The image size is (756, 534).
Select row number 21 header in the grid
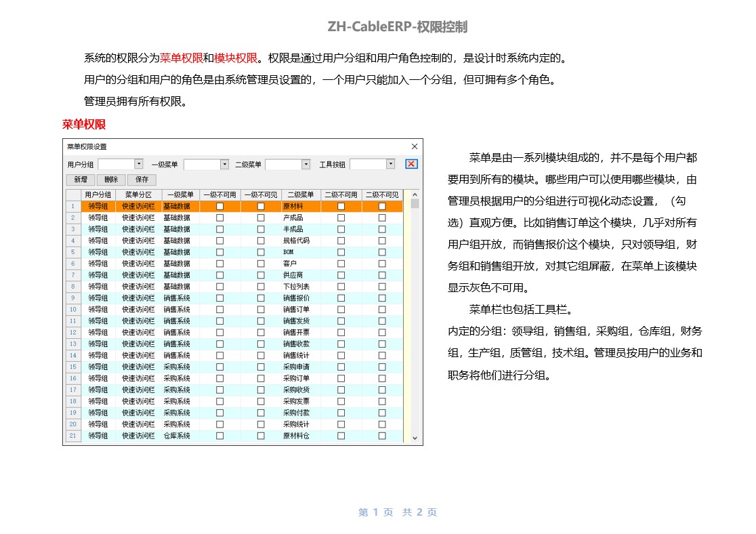[72, 436]
